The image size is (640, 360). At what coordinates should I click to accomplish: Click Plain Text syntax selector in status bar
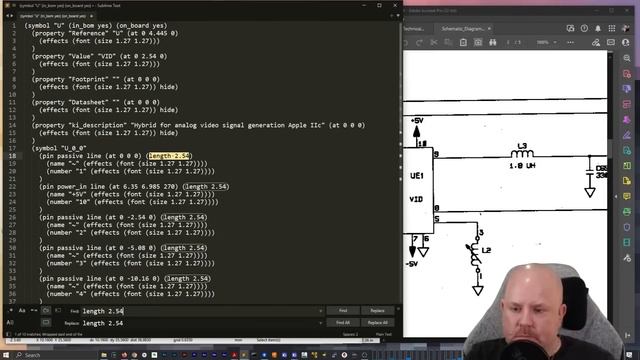click(x=384, y=334)
